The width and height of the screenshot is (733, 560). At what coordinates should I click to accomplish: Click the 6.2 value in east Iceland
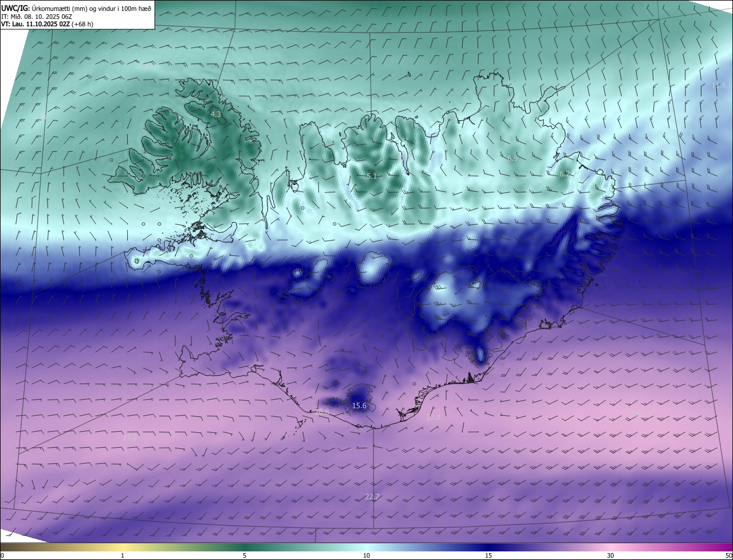coord(564,173)
